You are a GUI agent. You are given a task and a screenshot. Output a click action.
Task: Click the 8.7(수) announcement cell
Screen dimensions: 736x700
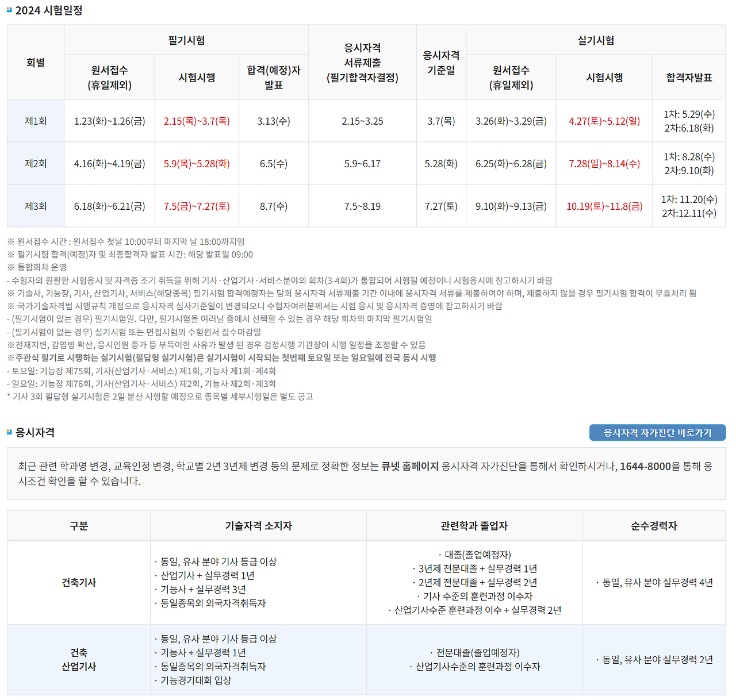274,206
